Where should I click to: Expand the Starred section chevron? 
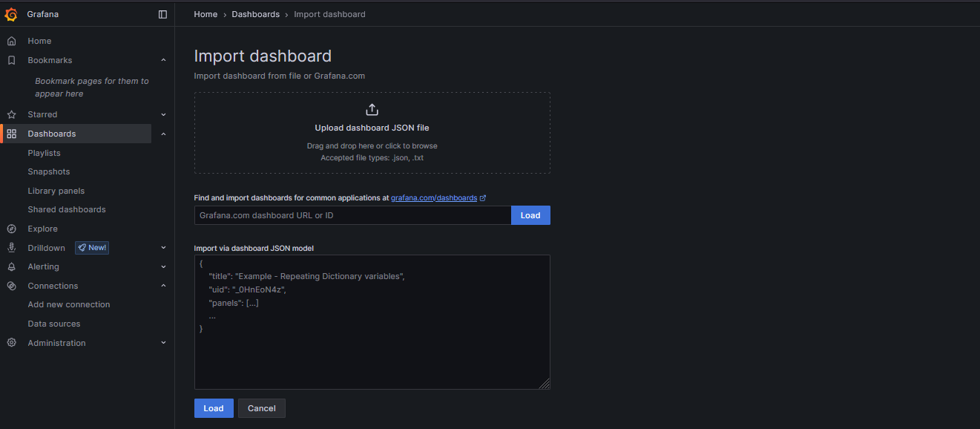[x=163, y=114]
